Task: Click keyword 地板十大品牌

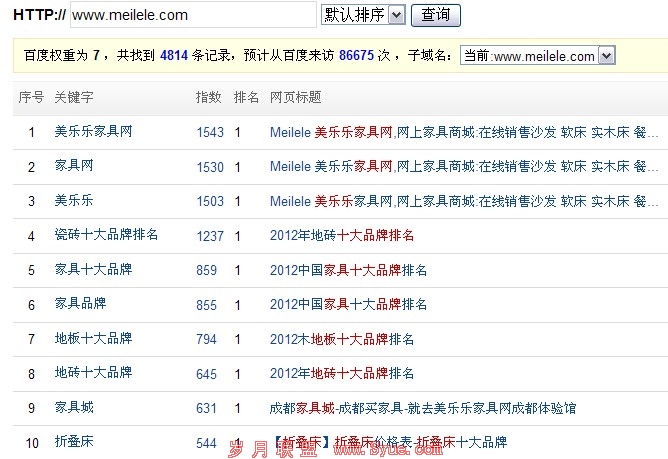Action: 93,339
